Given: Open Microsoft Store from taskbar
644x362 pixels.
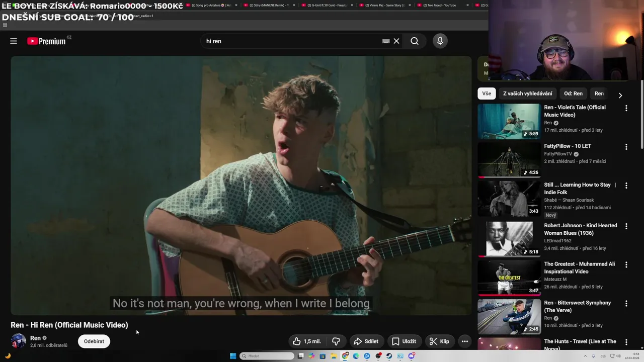Looking at the screenshot, I should (x=323, y=356).
